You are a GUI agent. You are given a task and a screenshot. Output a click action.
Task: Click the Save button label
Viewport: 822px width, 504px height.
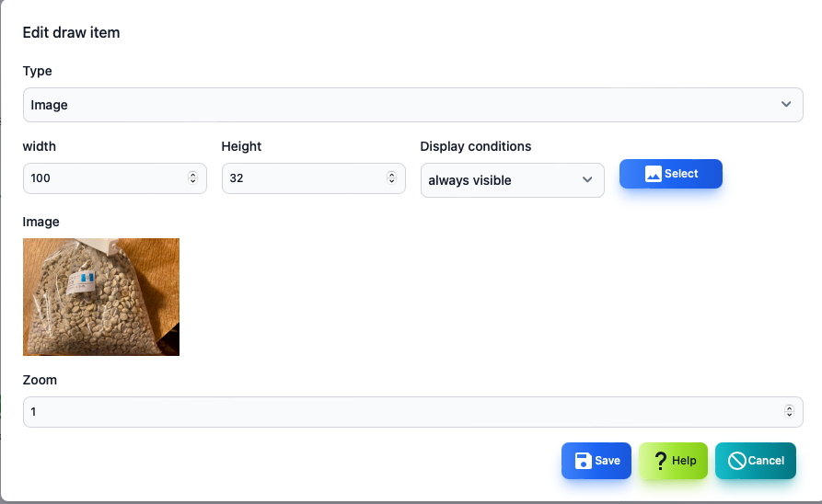click(x=608, y=461)
